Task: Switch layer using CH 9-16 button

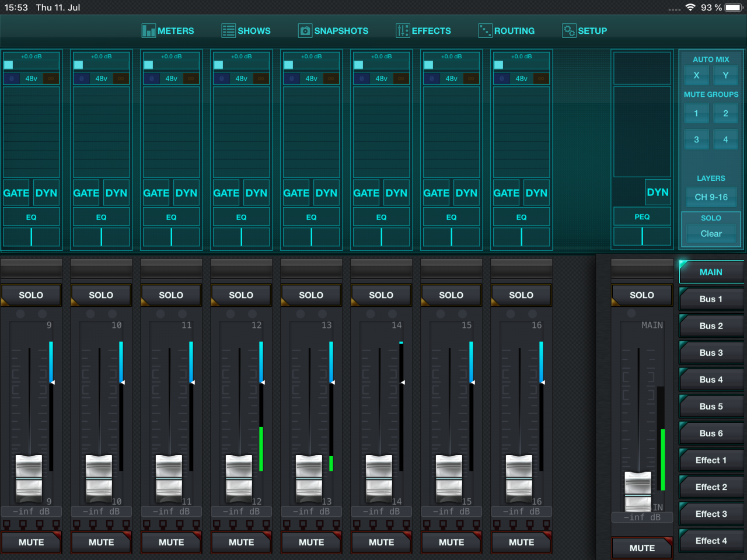Action: (x=711, y=197)
